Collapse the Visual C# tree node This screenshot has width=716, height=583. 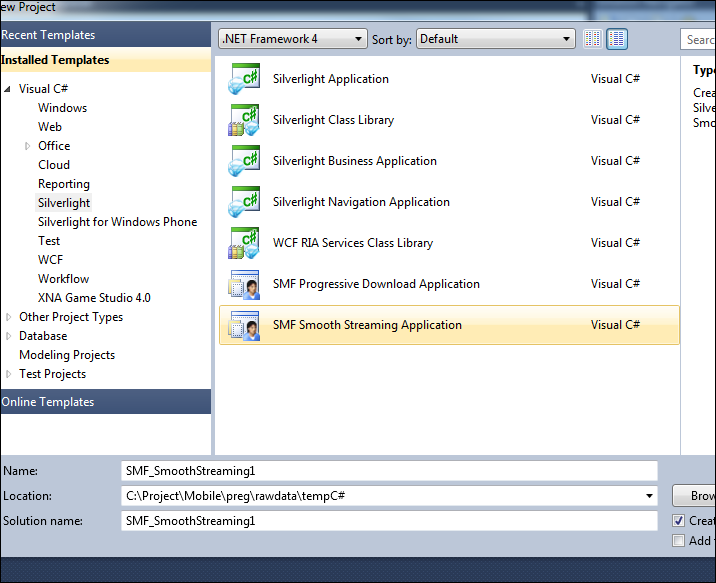point(8,89)
